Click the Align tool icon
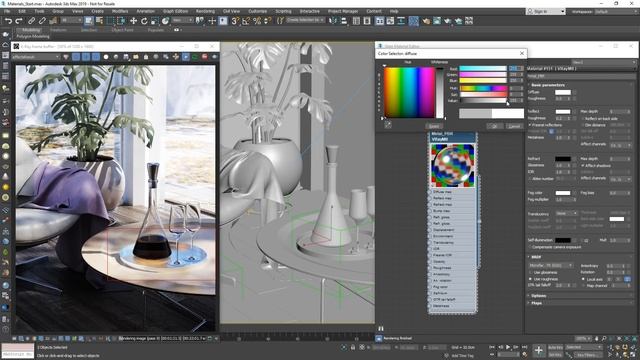This screenshot has width=640, height=360. [x=343, y=21]
